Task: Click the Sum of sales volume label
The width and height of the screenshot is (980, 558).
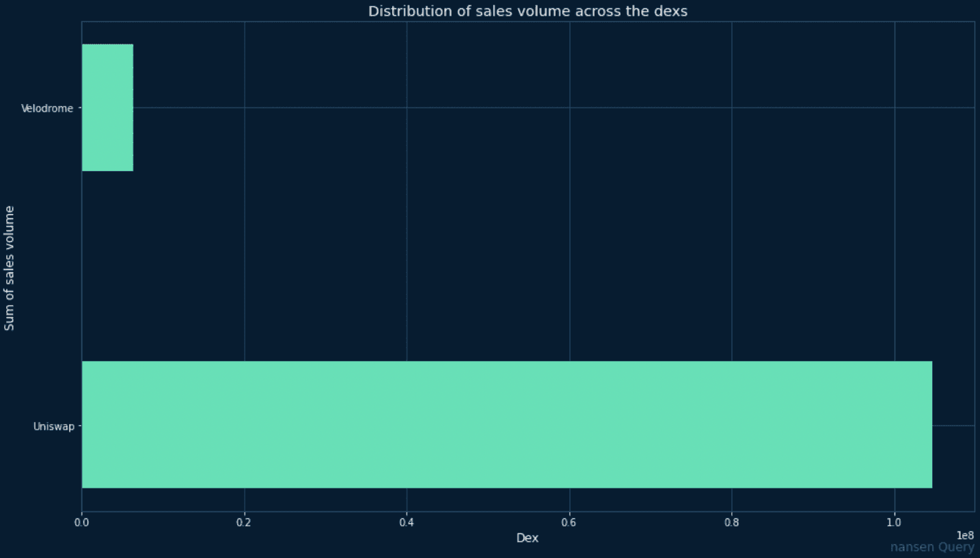Action: [x=9, y=267]
